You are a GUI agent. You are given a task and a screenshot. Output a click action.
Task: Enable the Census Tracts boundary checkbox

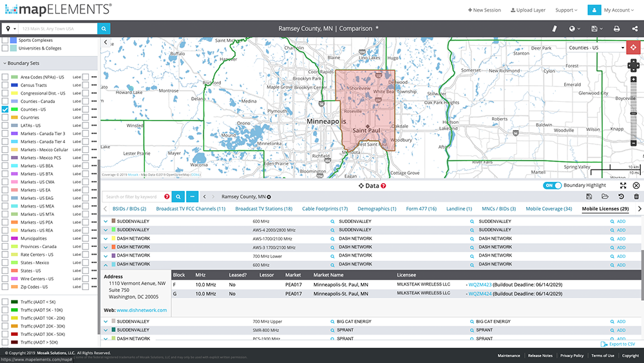[x=6, y=85]
